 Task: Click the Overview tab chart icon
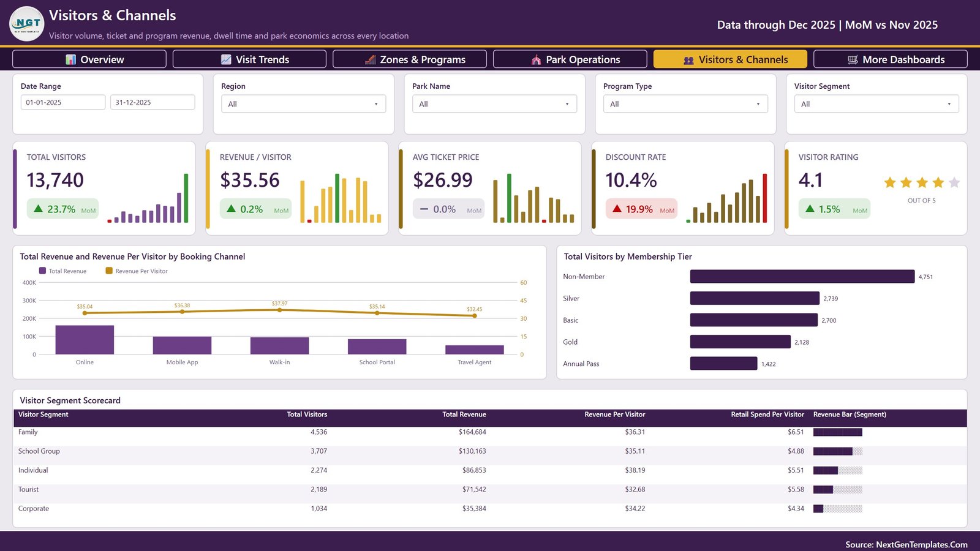pos(71,59)
